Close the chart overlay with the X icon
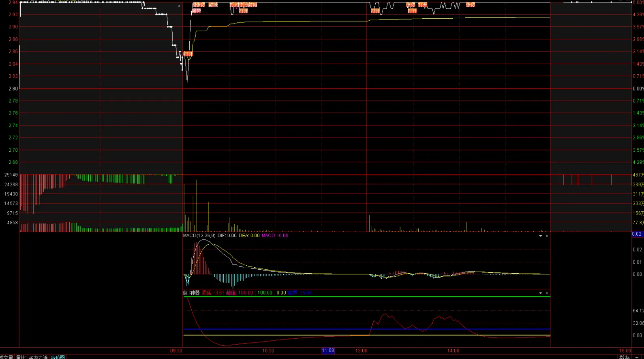The width and height of the screenshot is (644, 359). click(x=179, y=6)
